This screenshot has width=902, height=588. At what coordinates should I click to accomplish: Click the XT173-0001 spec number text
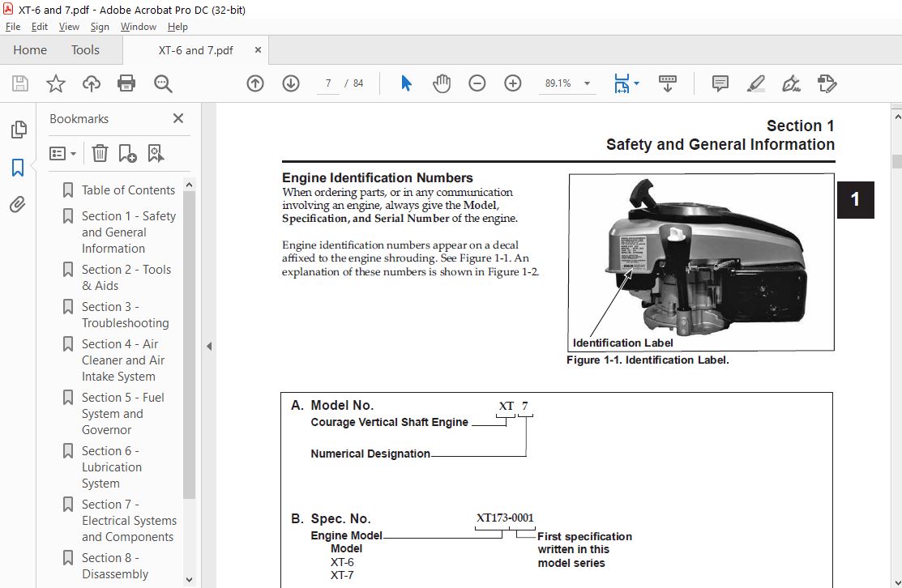click(505, 518)
